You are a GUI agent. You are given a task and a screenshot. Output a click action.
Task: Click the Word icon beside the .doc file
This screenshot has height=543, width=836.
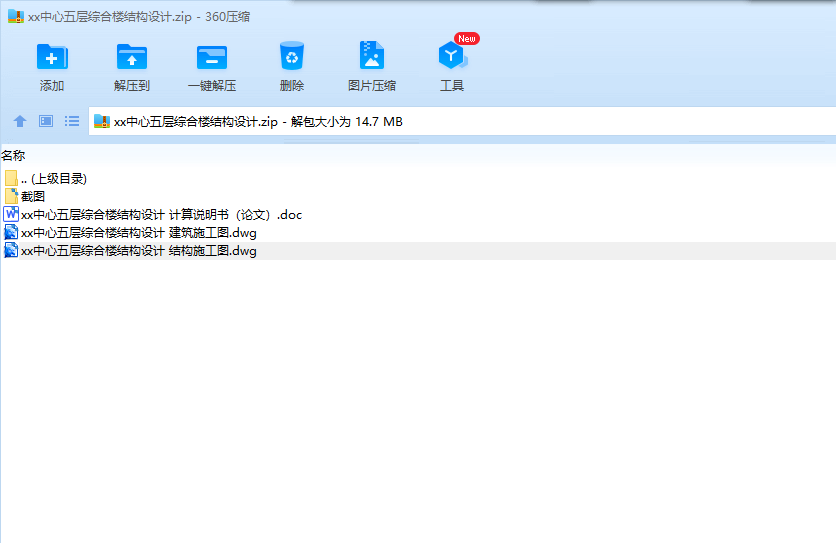coord(11,214)
